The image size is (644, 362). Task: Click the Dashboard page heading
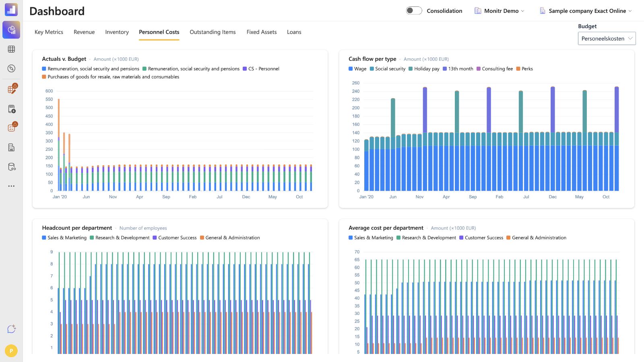pyautogui.click(x=57, y=11)
